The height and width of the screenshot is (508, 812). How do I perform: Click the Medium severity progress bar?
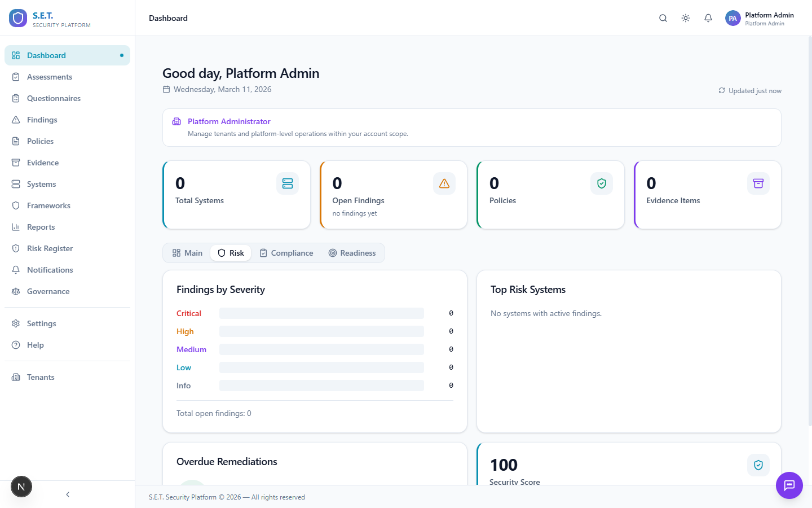pyautogui.click(x=321, y=349)
